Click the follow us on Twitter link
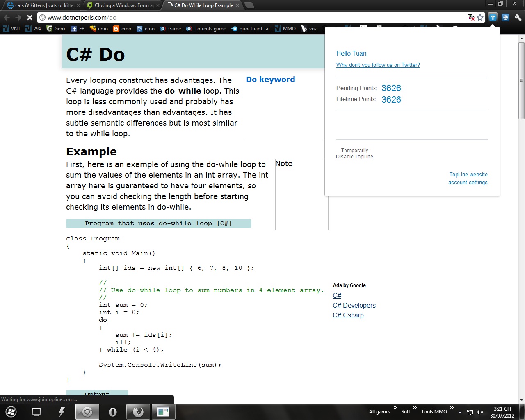Viewport: 525px width, 420px height. click(x=378, y=65)
